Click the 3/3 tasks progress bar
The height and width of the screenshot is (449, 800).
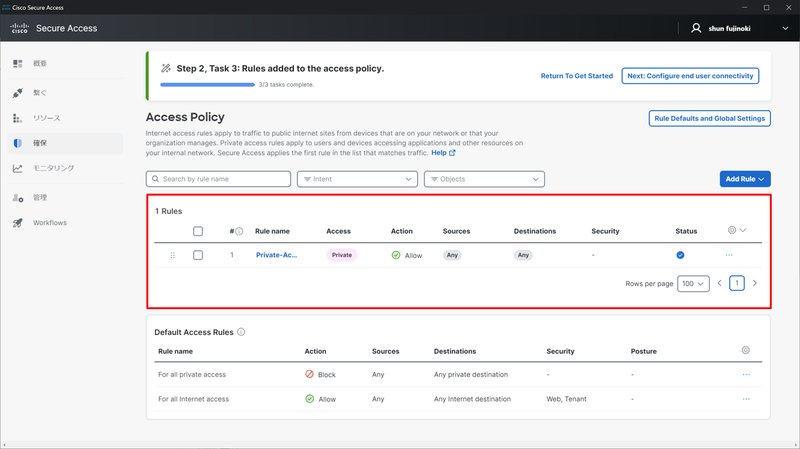pyautogui.click(x=207, y=85)
